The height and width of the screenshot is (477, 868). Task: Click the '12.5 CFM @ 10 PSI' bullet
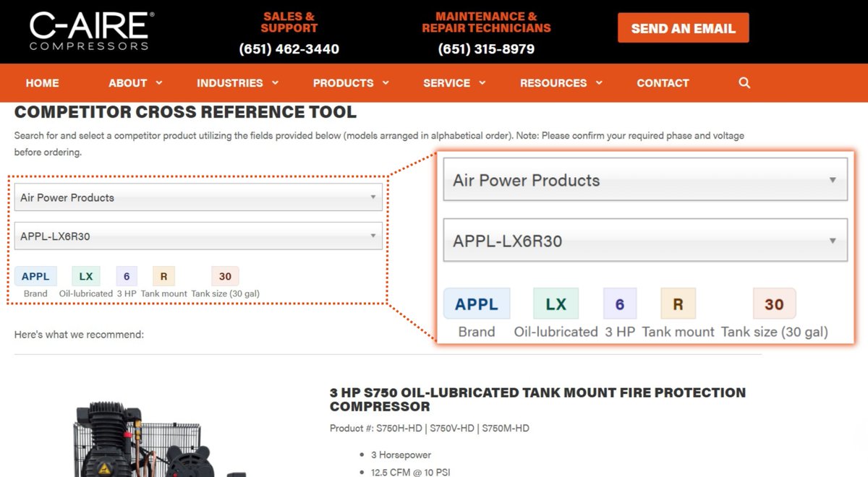[410, 473]
